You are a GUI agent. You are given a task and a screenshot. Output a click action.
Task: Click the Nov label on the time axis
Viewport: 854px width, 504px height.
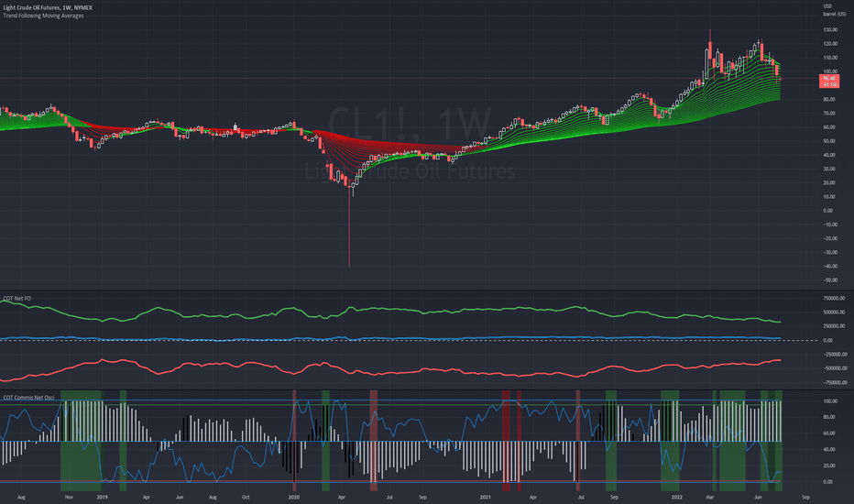69,497
